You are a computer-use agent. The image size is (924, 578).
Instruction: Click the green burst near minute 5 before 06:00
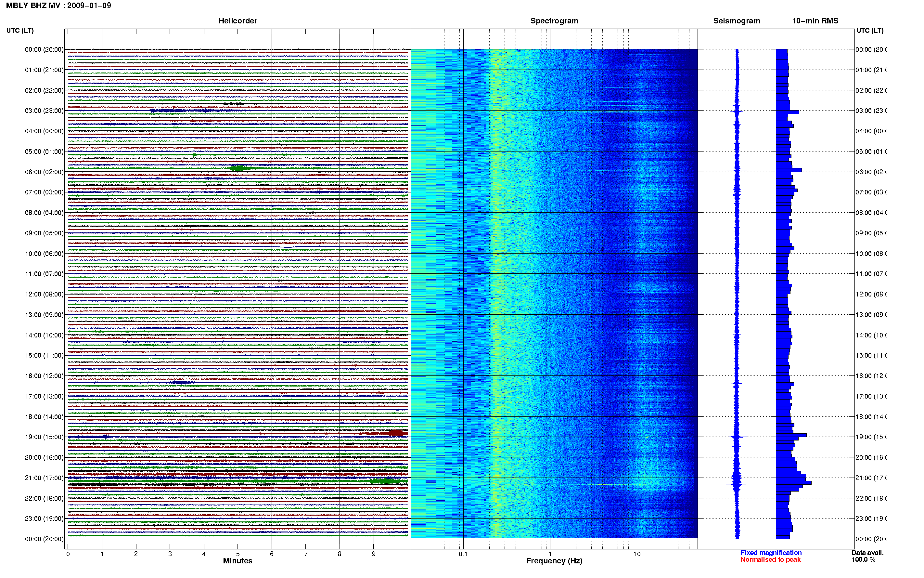pyautogui.click(x=239, y=168)
